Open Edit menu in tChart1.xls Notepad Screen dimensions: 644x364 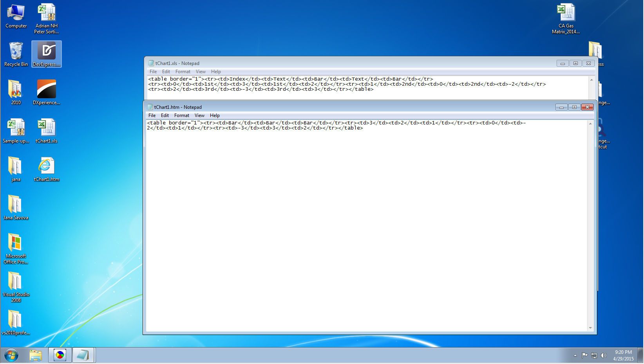(x=166, y=72)
